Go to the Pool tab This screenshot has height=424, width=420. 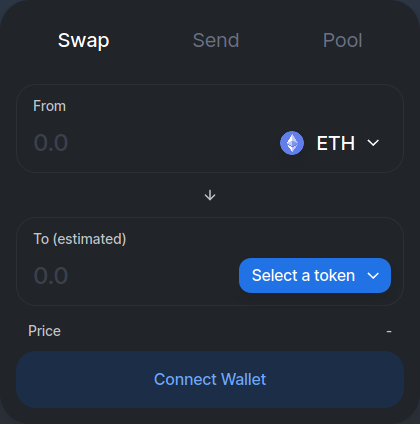342,40
